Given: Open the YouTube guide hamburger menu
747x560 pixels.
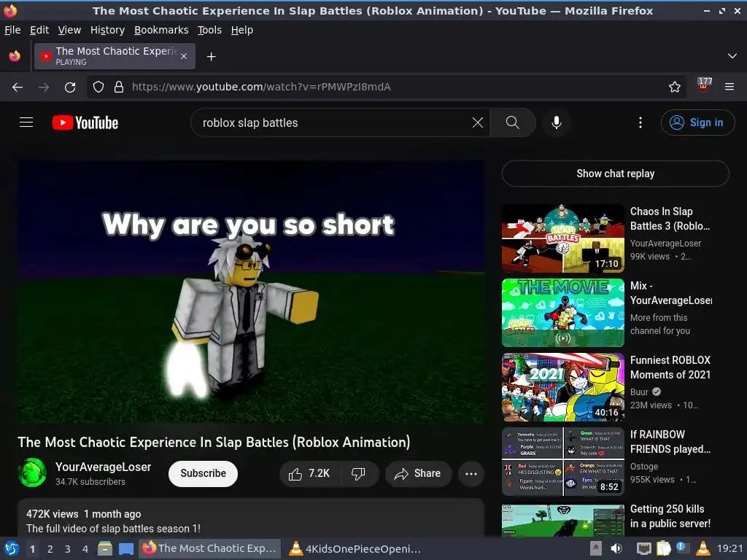Looking at the screenshot, I should click(x=26, y=122).
